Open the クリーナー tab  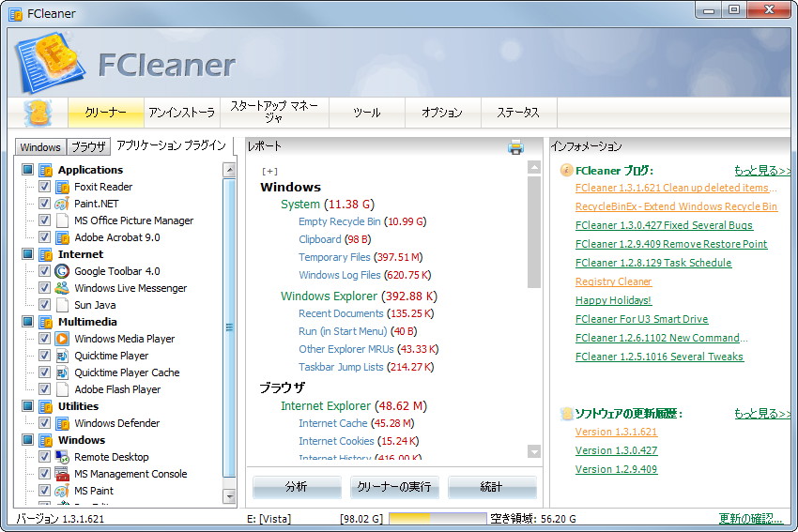coord(106,113)
